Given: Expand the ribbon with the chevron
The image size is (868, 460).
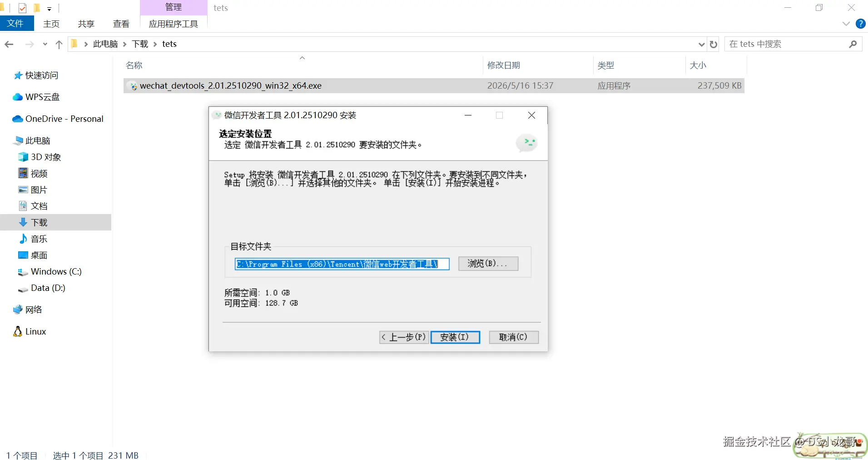Looking at the screenshot, I should (846, 24).
